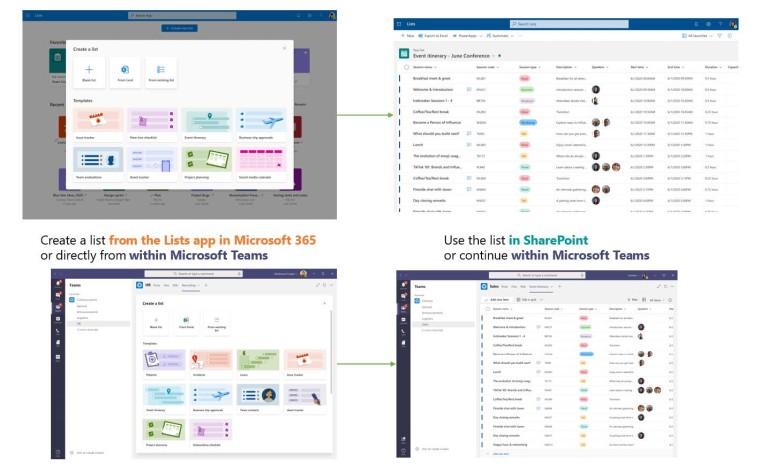Choose Blank list in Teams Create a list dialog

tap(156, 322)
